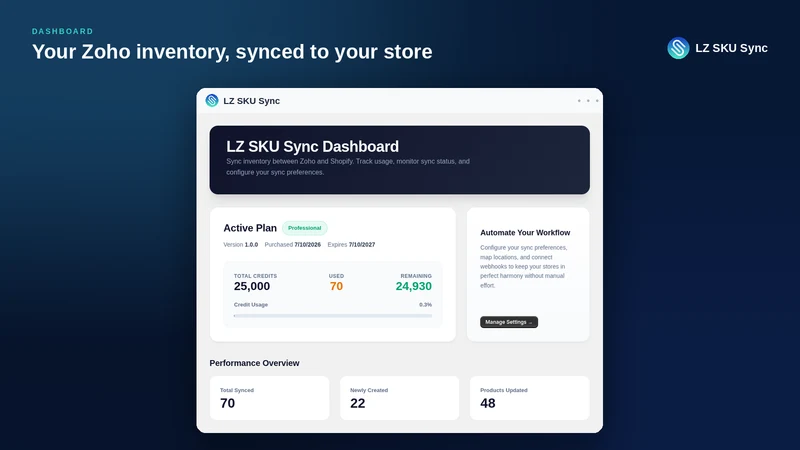
Task: Click the workflow description about configuring sync preferences
Action: pos(523,266)
